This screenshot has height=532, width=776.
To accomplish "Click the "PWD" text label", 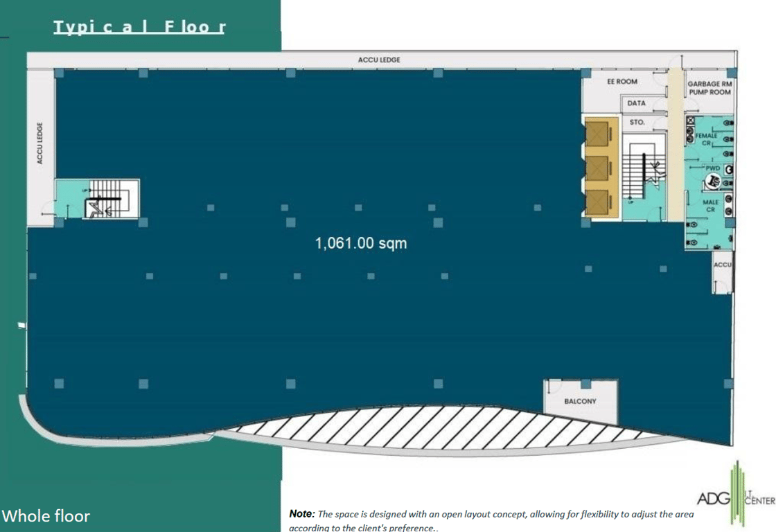I will 713,168.
